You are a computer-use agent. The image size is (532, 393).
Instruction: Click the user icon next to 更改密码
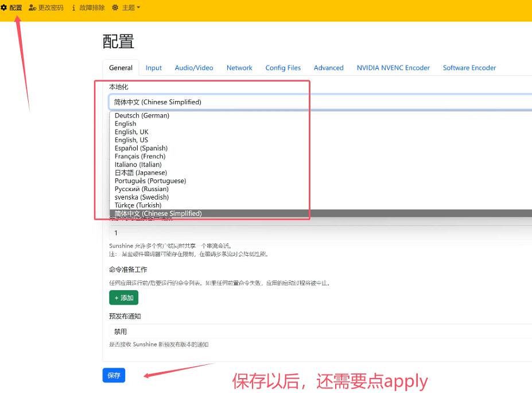(32, 7)
